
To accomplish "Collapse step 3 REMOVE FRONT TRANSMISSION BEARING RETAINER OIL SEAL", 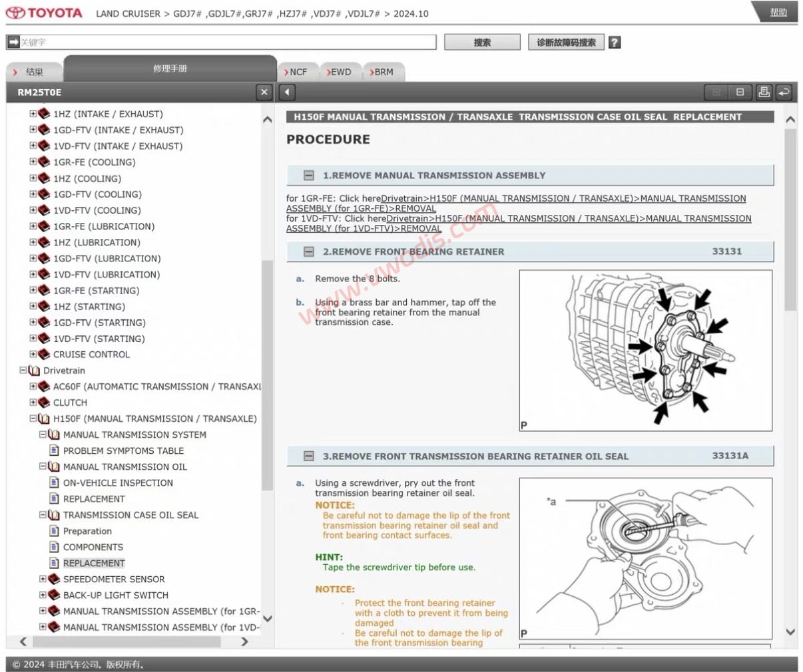I will coord(309,456).
